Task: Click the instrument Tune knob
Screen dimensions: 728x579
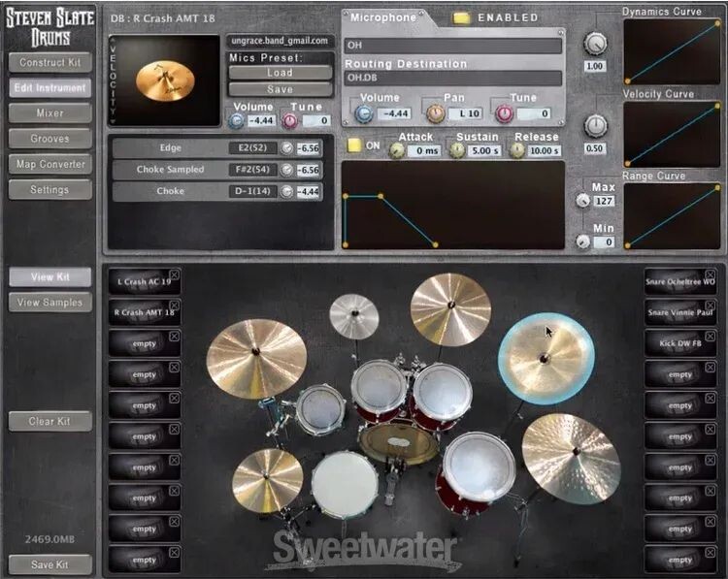Action: coord(289,120)
